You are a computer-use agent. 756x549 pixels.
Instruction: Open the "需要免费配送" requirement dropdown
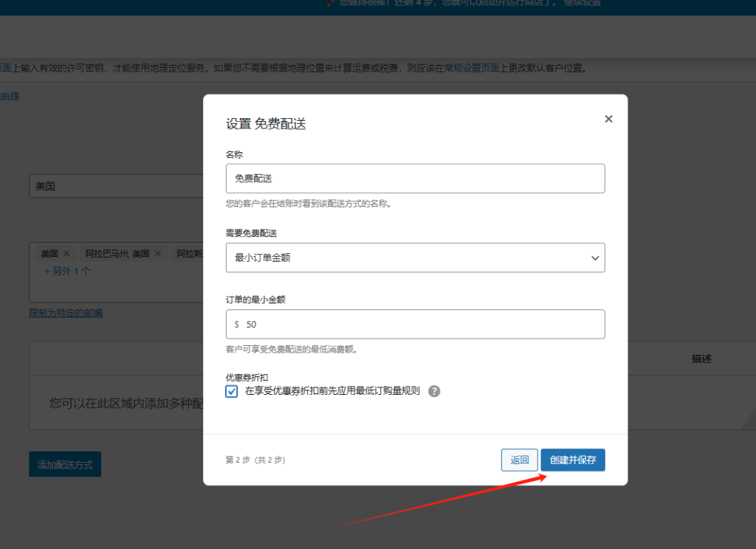(x=415, y=258)
